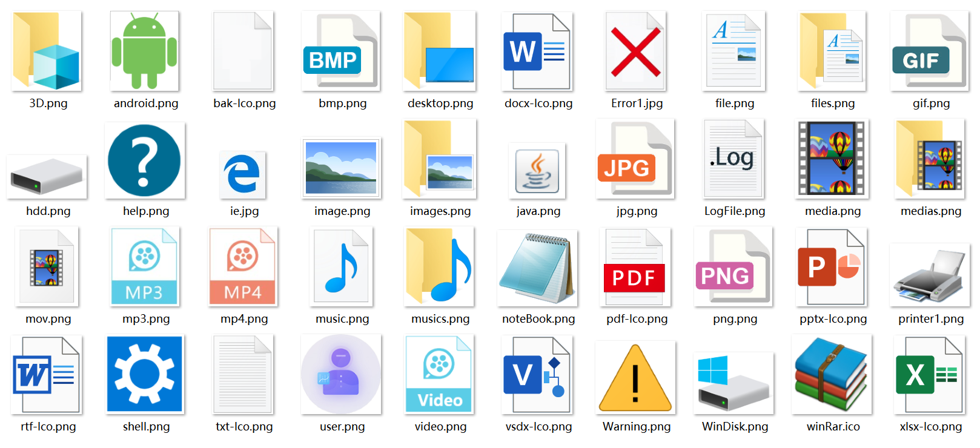Click the "Error1.jpg" file name
The image size is (980, 448).
(637, 104)
